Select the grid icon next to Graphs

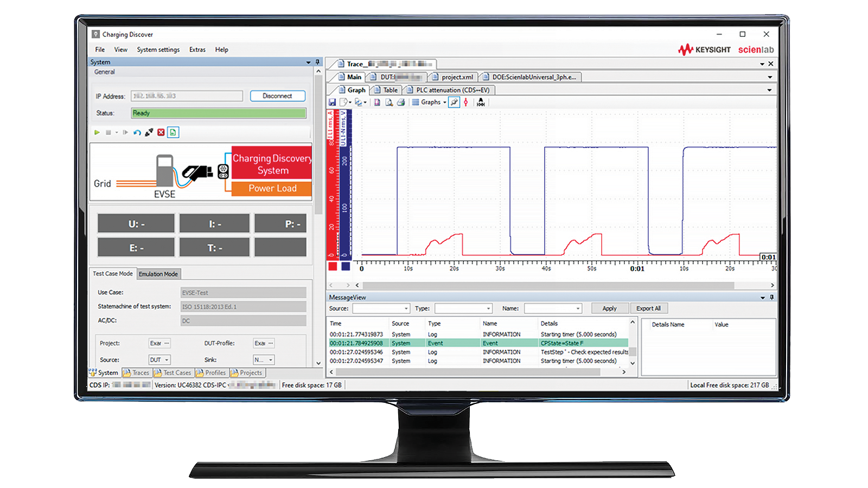(x=416, y=102)
